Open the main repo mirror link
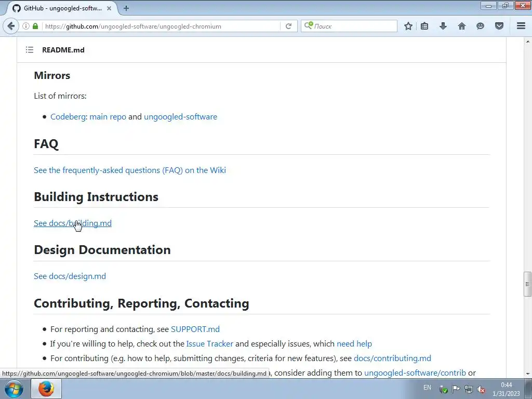Image resolution: width=532 pixels, height=399 pixels. [108, 117]
